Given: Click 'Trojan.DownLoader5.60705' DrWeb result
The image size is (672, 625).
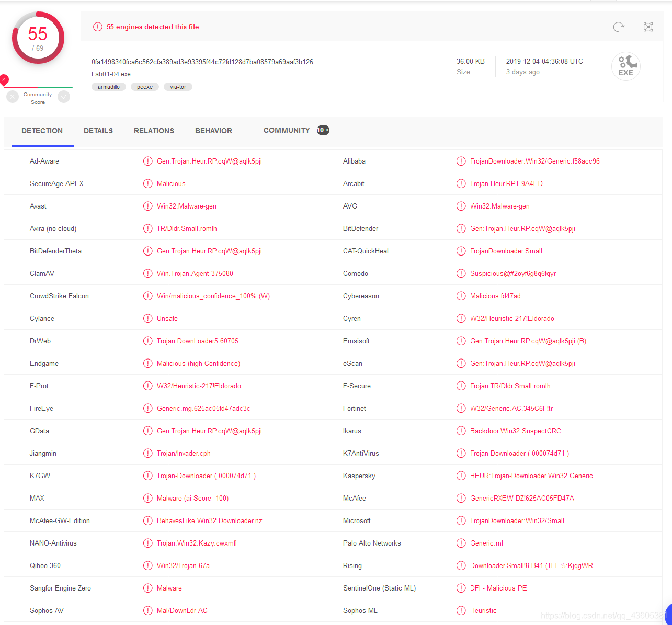Looking at the screenshot, I should [x=198, y=341].
